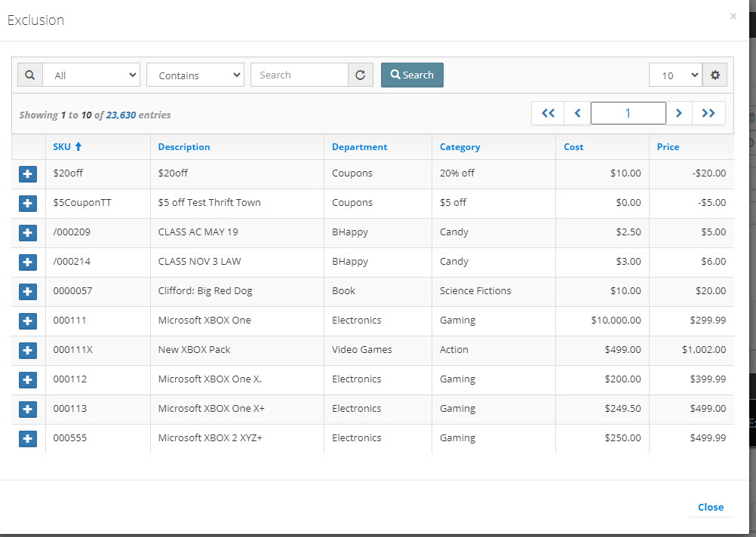Click the 'Science Fictions' category cell

475,290
